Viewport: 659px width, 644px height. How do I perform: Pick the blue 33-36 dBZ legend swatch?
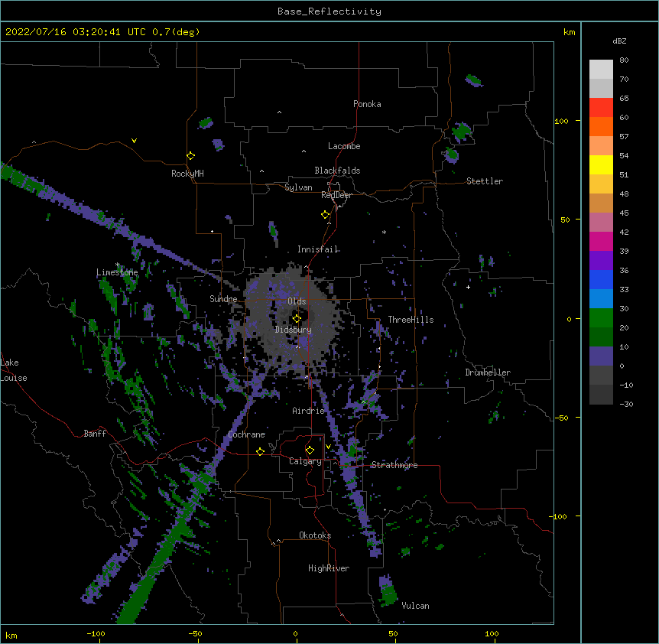(601, 279)
